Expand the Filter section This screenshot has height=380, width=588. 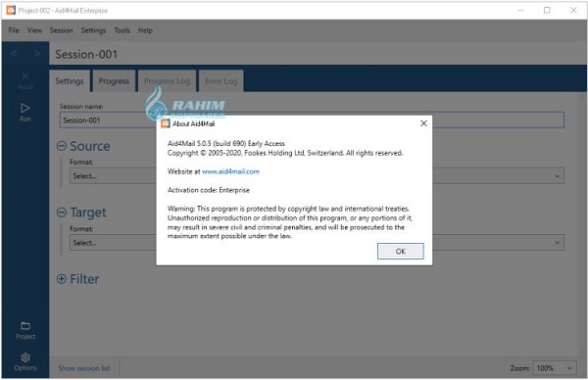[x=62, y=279]
